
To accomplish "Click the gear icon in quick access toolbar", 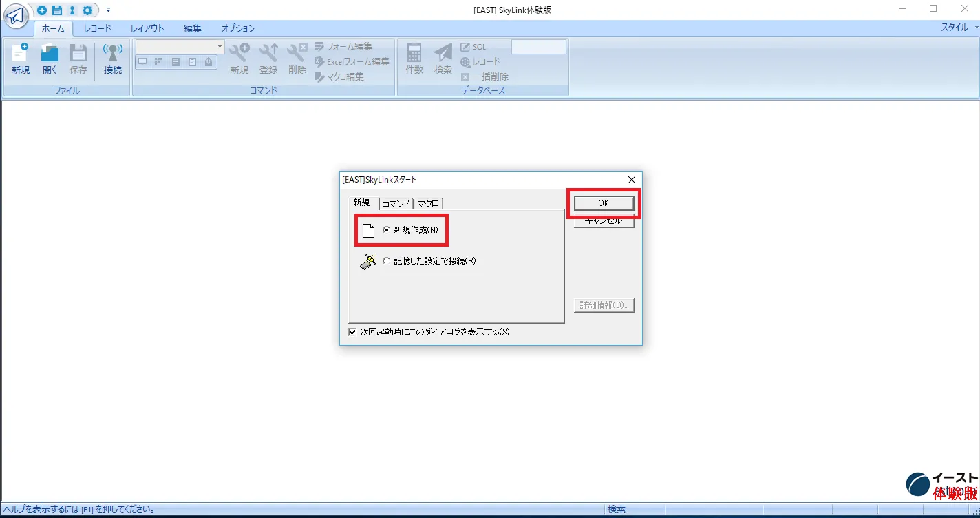I will point(87,10).
